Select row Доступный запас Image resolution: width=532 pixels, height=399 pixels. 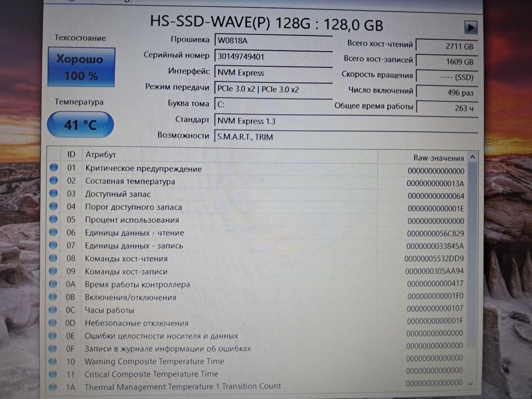pyautogui.click(x=257, y=194)
